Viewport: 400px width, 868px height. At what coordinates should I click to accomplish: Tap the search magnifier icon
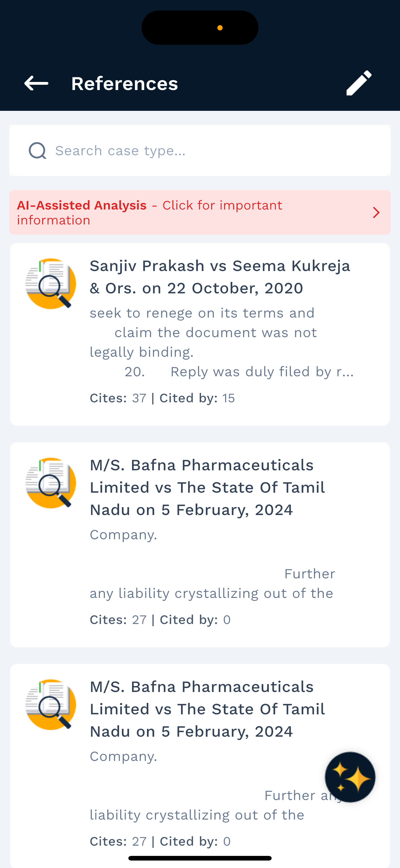click(x=38, y=150)
